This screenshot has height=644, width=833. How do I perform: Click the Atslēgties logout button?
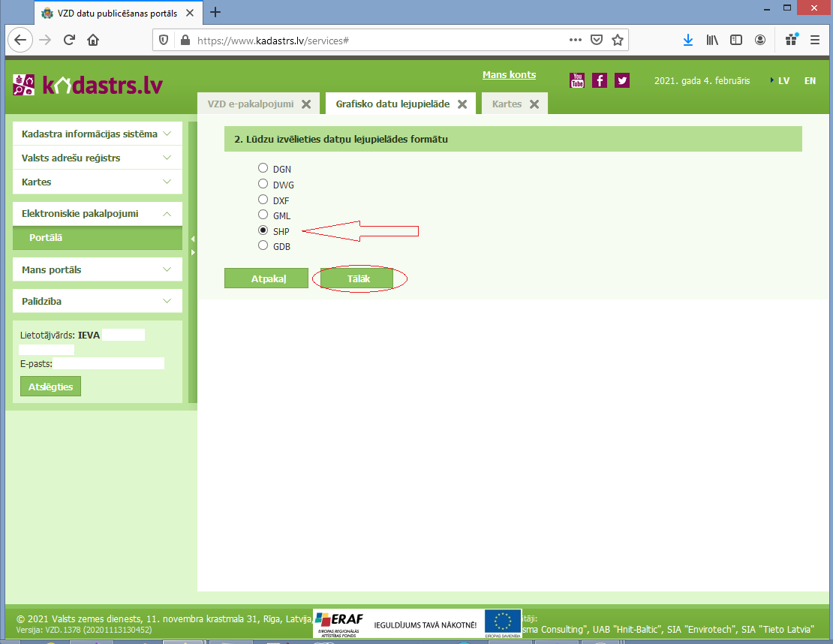click(x=50, y=387)
